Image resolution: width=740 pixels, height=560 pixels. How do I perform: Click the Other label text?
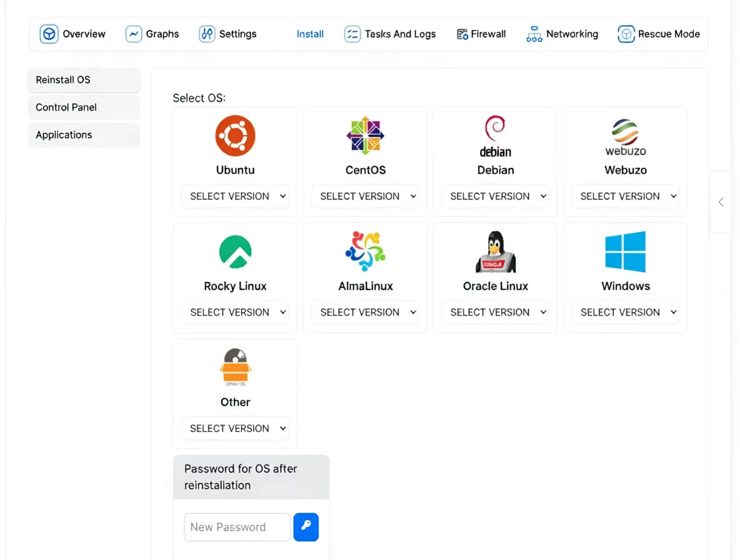235,402
